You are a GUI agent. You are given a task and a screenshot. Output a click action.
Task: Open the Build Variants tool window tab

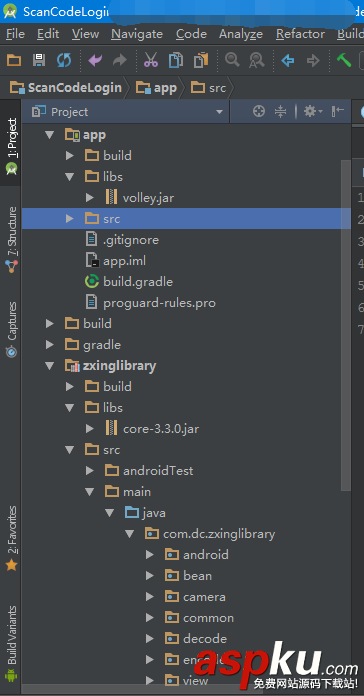pyautogui.click(x=11, y=643)
